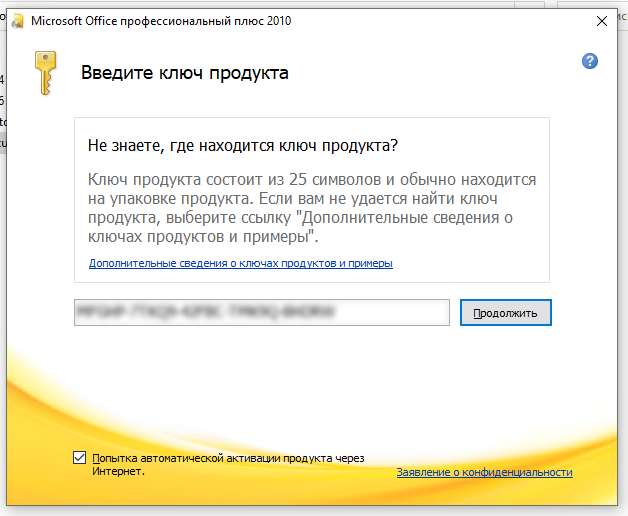Click heading Введите ключ продукта
The height and width of the screenshot is (516, 628).
click(185, 73)
